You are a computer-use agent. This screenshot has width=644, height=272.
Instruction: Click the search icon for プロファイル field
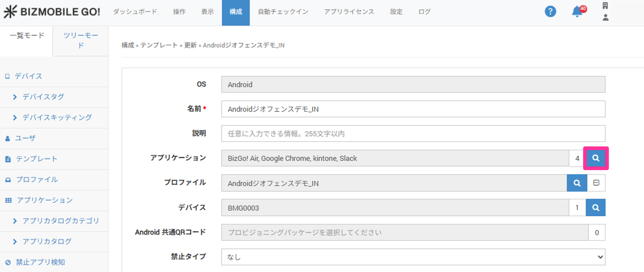click(x=577, y=183)
